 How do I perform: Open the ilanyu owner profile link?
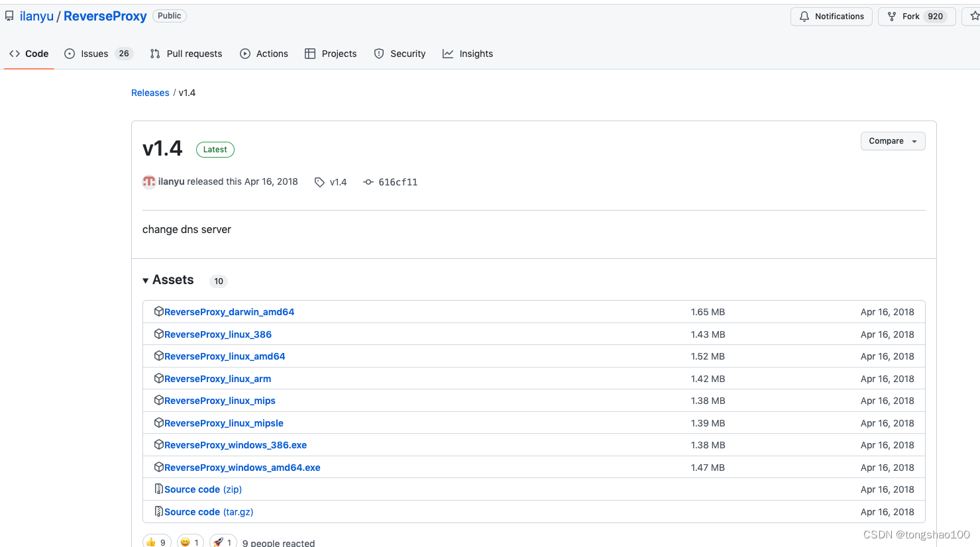point(36,16)
